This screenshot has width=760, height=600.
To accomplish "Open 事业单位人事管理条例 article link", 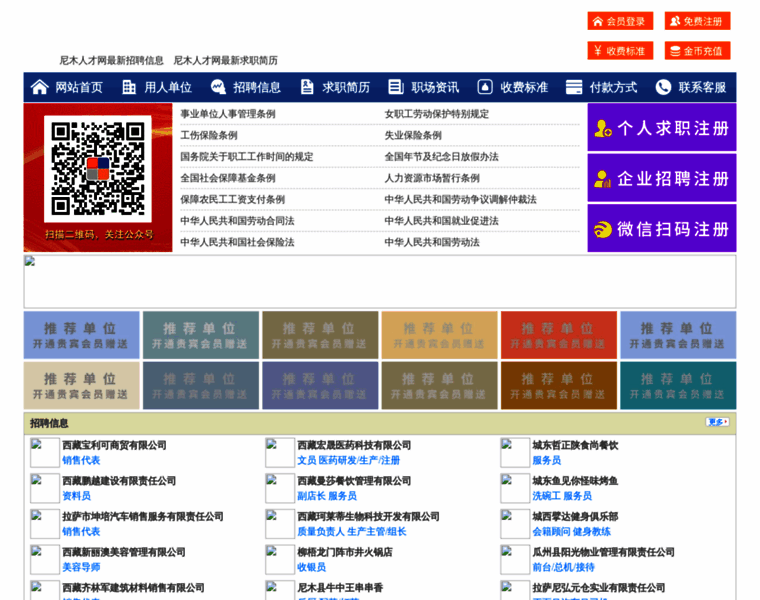I will tap(227, 114).
